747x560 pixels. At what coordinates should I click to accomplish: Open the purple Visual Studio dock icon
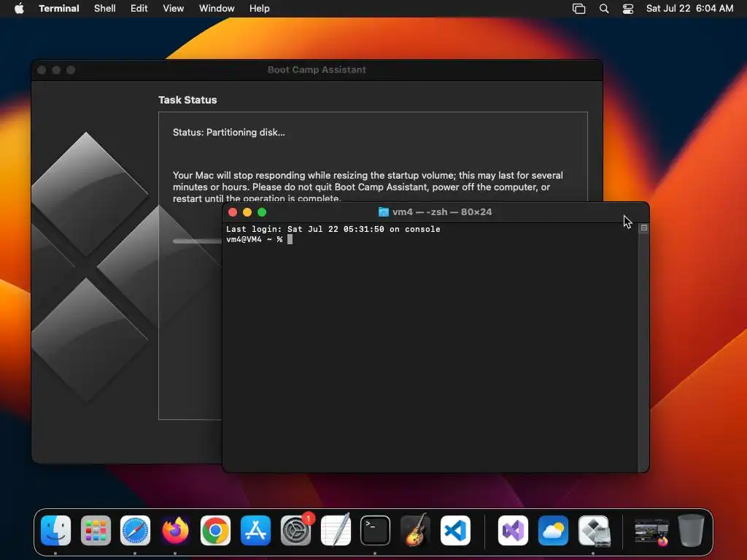513,530
